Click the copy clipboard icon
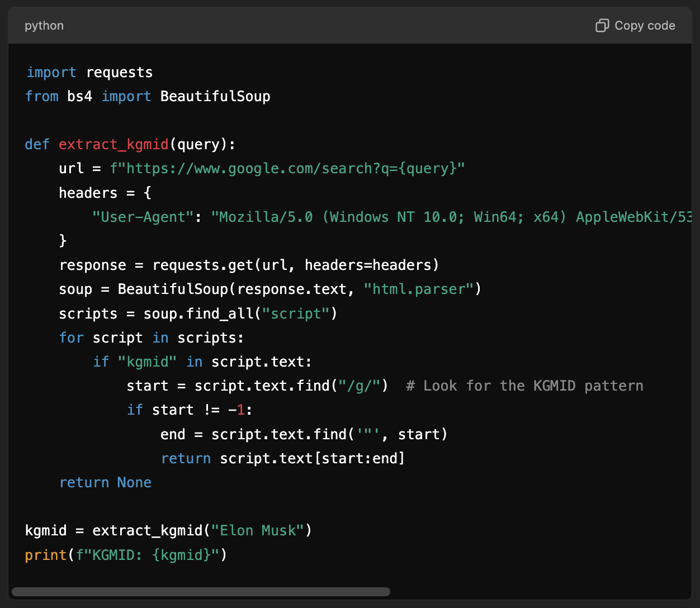This screenshot has height=608, width=700. pos(602,26)
